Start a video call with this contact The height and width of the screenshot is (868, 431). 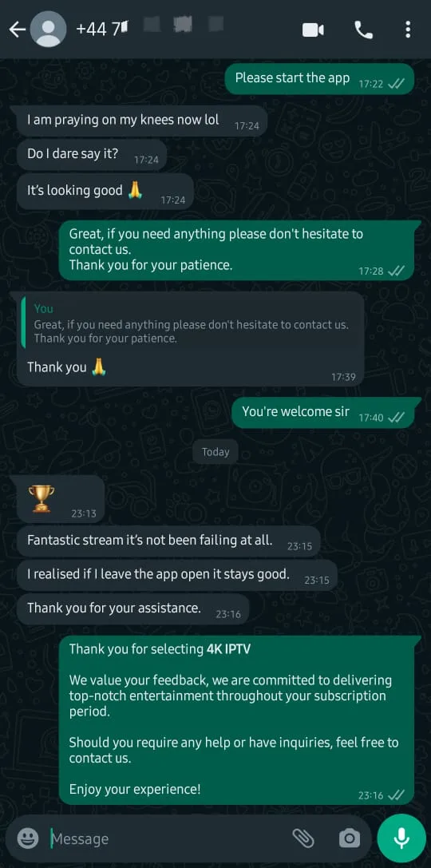pyautogui.click(x=313, y=30)
